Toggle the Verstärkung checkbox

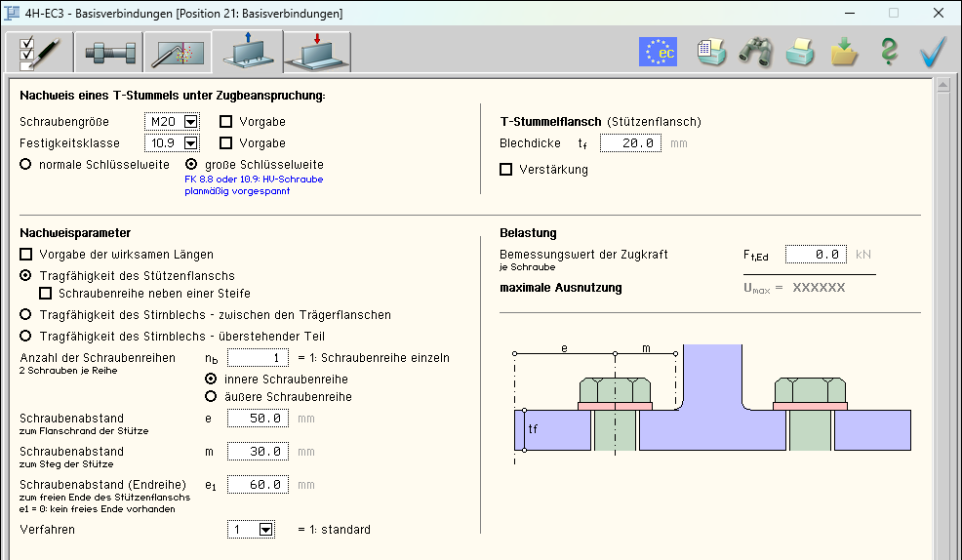point(505,169)
